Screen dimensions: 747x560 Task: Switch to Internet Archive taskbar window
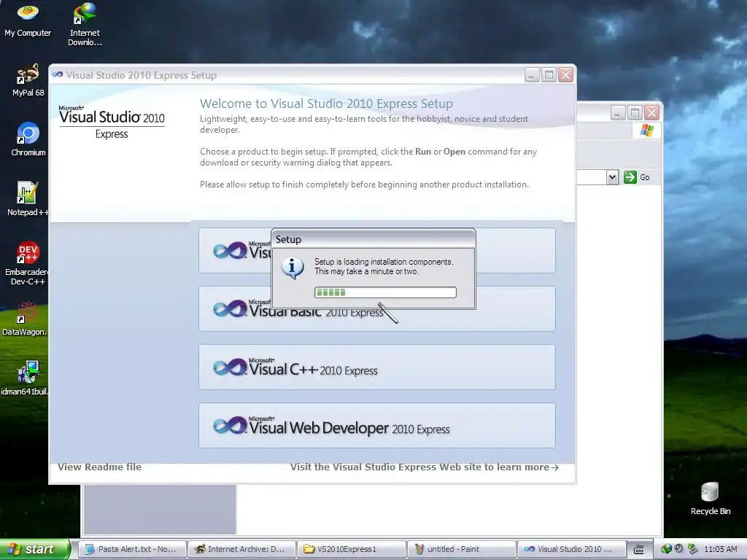[241, 549]
